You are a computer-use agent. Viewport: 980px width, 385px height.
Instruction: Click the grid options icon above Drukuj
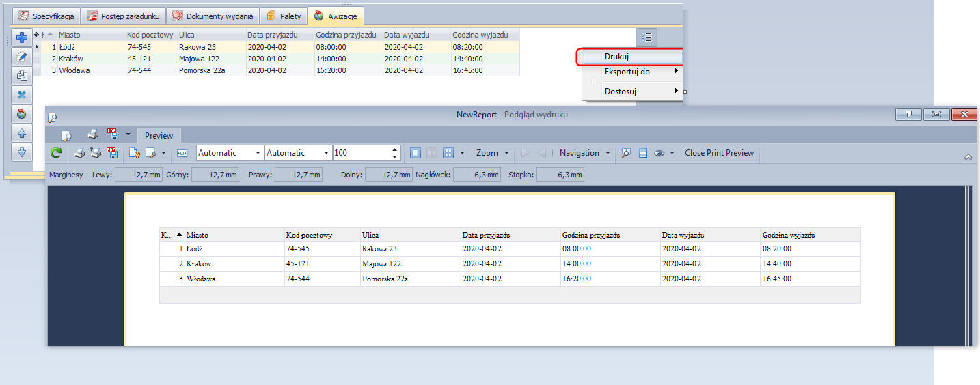point(646,38)
